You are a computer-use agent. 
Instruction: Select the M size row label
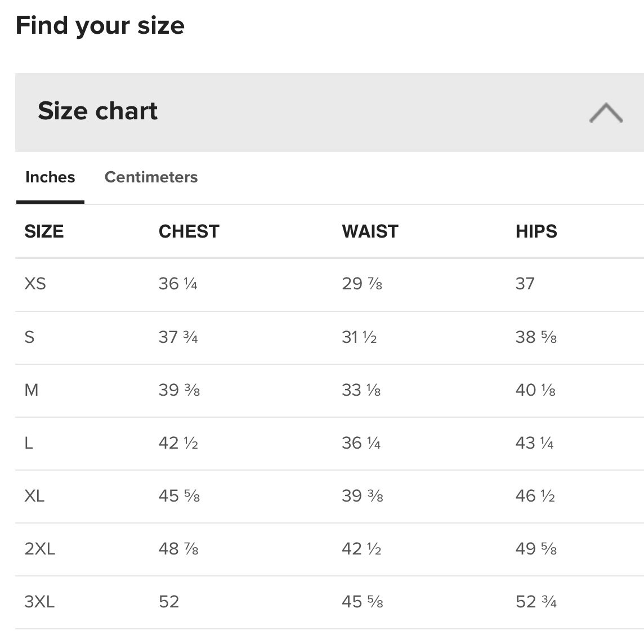coord(32,390)
